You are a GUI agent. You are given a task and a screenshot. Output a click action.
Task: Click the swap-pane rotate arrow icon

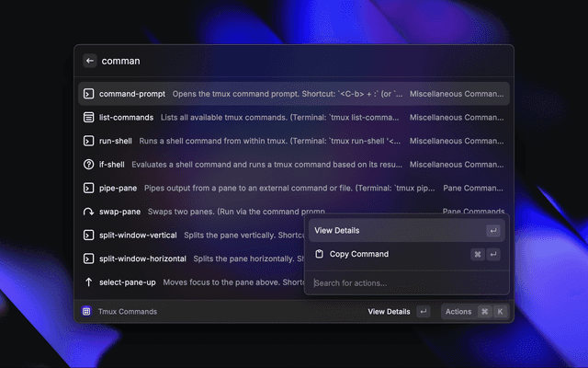point(88,212)
